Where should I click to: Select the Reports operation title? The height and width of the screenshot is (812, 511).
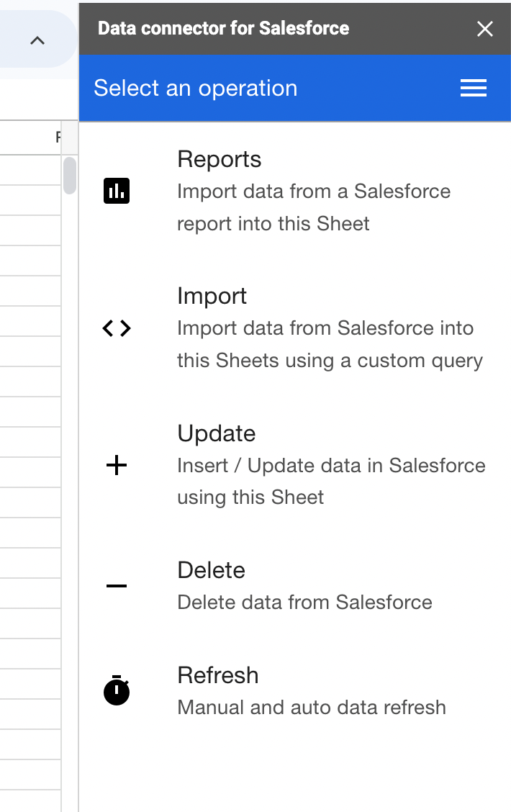[x=220, y=159]
